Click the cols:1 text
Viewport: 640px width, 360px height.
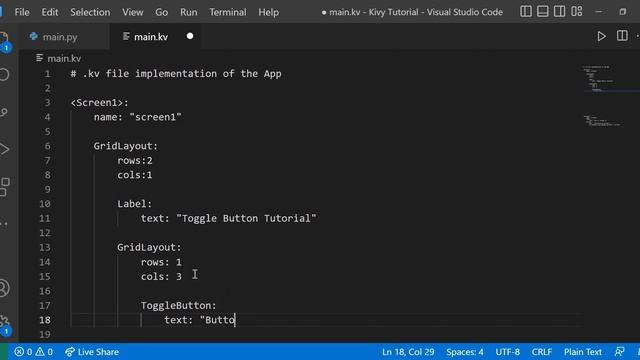(x=135, y=175)
